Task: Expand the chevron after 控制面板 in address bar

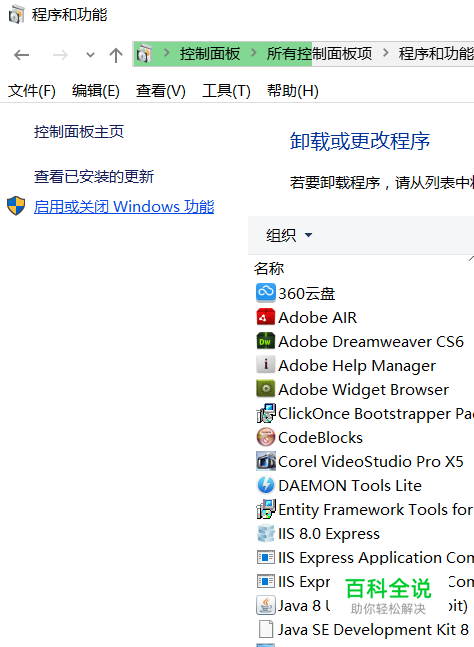Action: point(253,53)
